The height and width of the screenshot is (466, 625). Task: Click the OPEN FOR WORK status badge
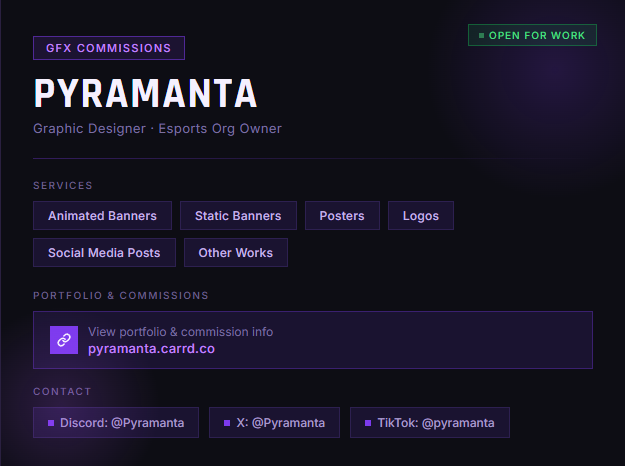click(532, 35)
